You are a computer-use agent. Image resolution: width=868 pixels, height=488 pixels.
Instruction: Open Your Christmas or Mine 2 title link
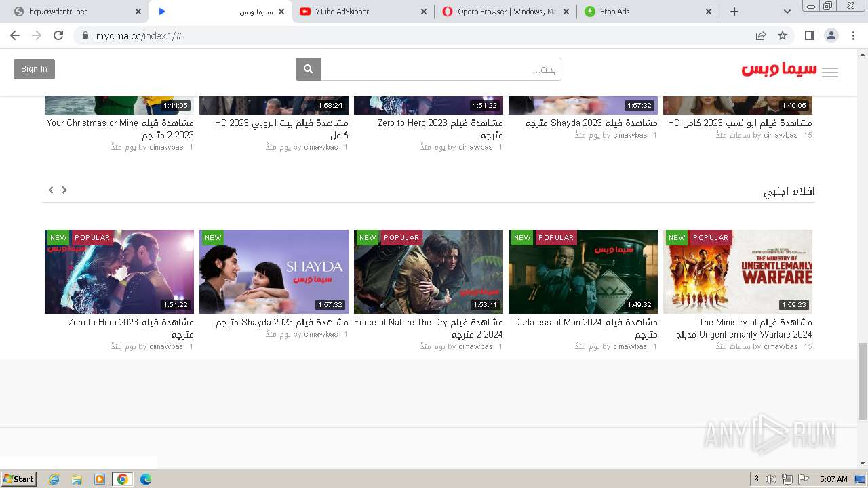pyautogui.click(x=120, y=129)
